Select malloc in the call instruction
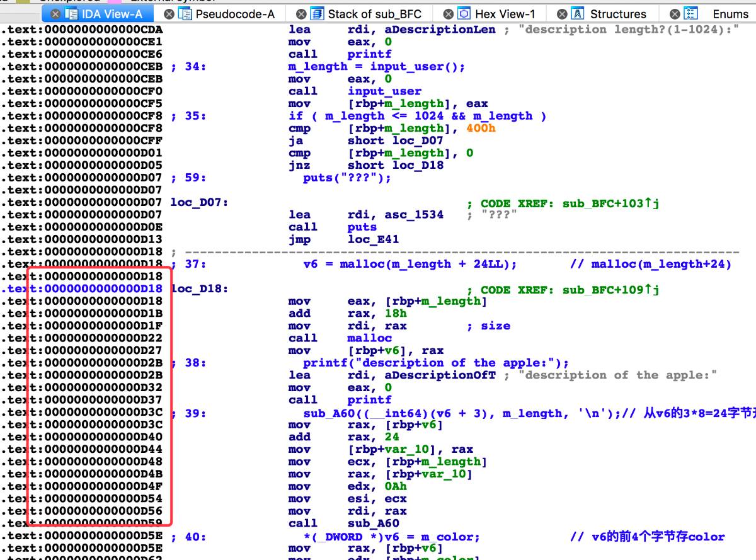 click(x=369, y=338)
